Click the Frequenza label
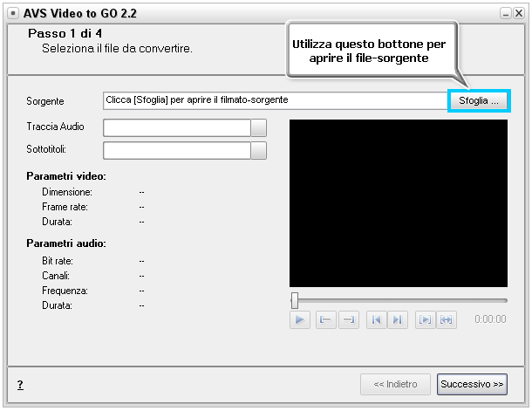This screenshot has width=532, height=411. [x=65, y=291]
